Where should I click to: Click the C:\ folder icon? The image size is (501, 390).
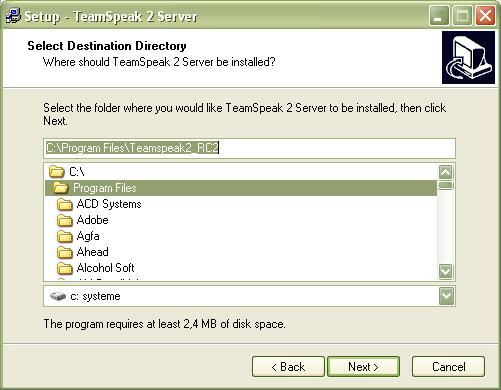[57, 172]
